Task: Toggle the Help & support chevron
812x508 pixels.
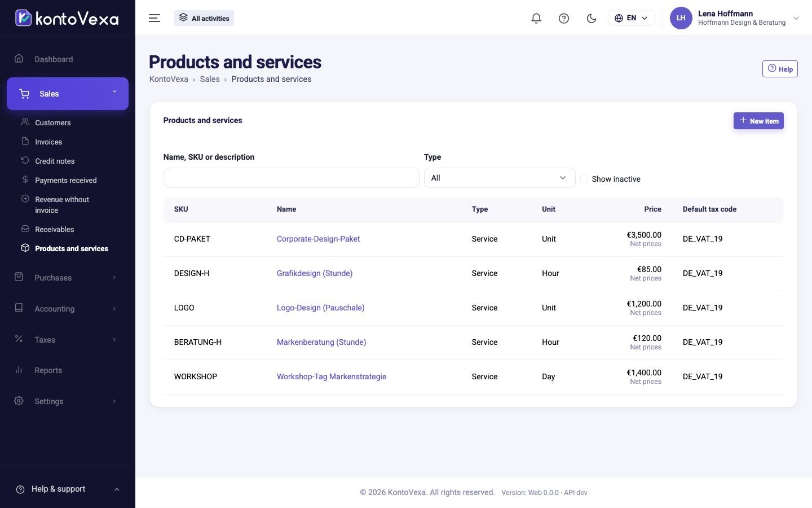Action: [x=117, y=489]
